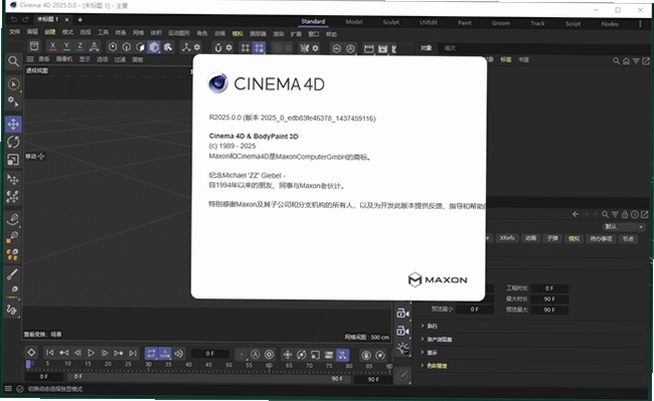Click the magnet snap icon in top toolbar
The width and height of the screenshot is (654, 401).
(x=218, y=48)
